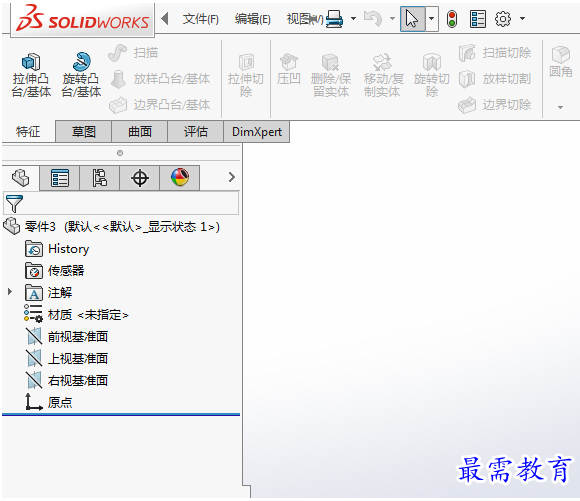Switch to the DimXpert tab
The image size is (580, 501).
tap(257, 131)
